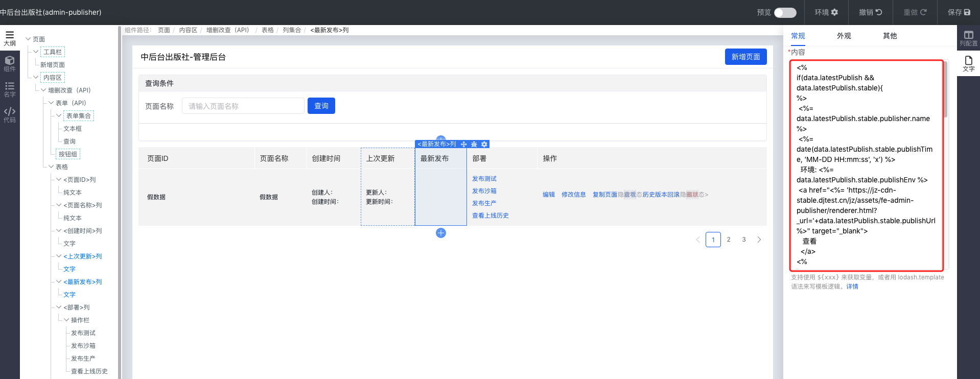Click 保存 save button

pyautogui.click(x=959, y=12)
